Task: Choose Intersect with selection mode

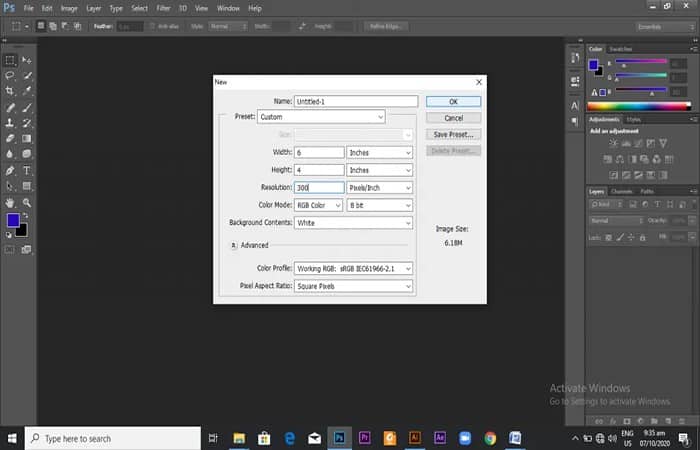Action: pyautogui.click(x=77, y=26)
